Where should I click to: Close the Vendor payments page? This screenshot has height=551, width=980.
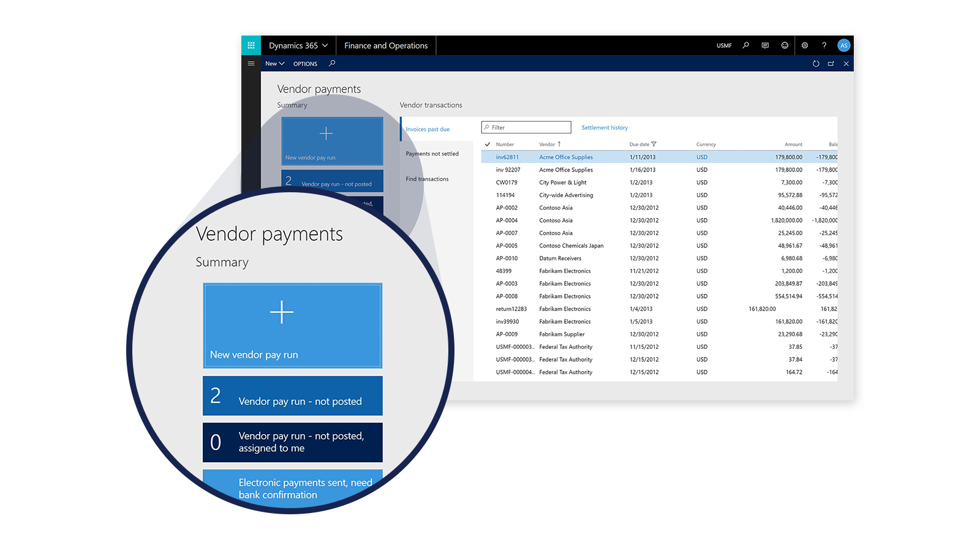pos(846,64)
